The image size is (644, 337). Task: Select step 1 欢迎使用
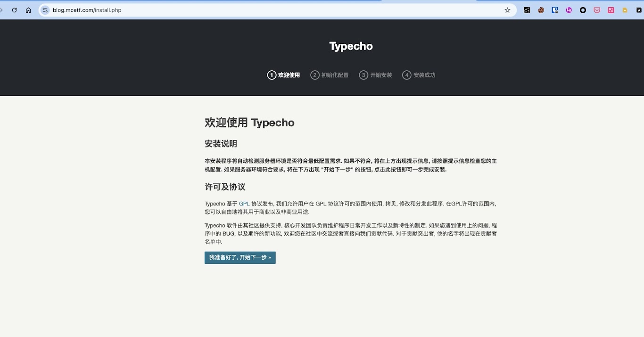(x=283, y=75)
